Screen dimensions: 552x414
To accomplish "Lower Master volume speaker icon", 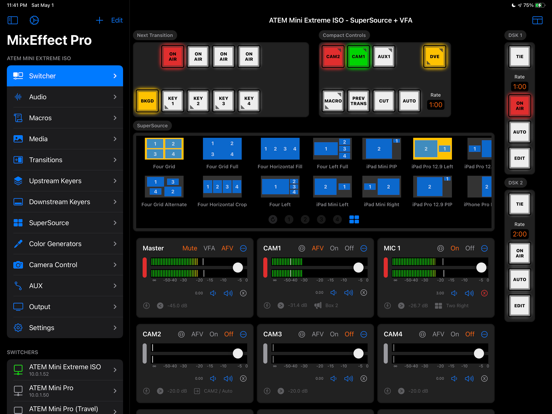I will (213, 293).
